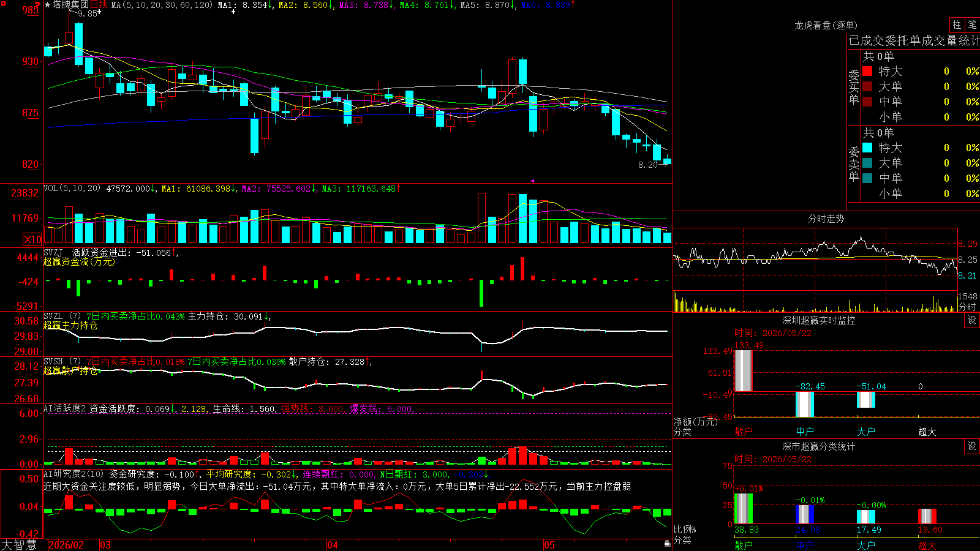980x551 pixels.
Task: Click 超大 category in 深圳超赢实时监控 chart
Action: (x=927, y=432)
